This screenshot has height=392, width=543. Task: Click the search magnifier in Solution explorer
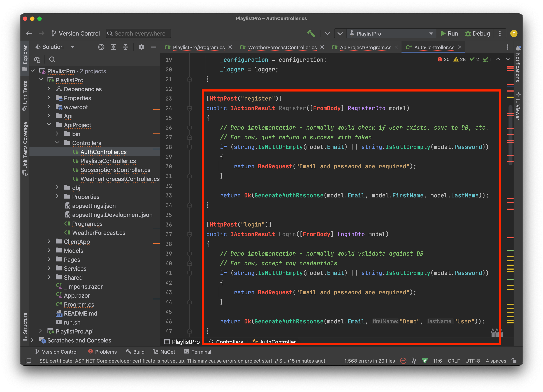(x=52, y=60)
